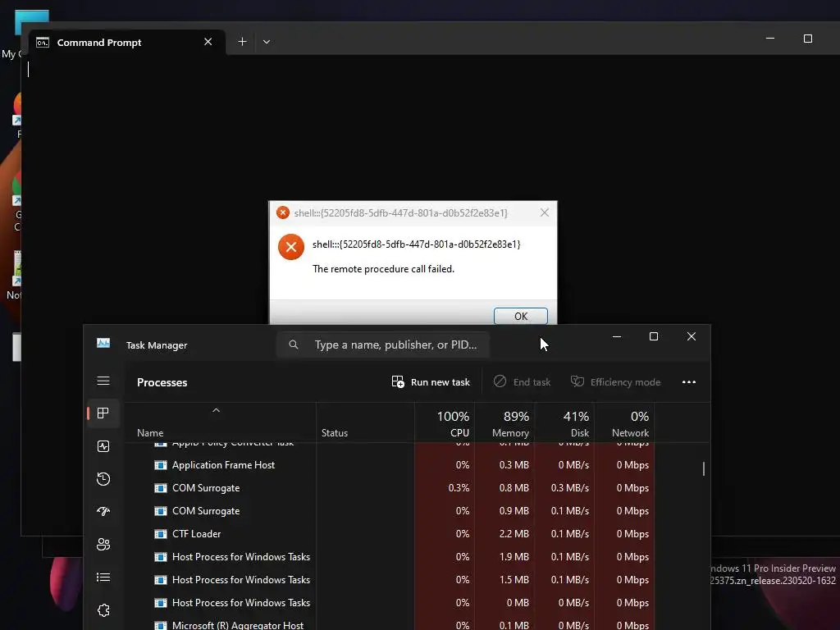Open Task Manager hamburger navigation menu
This screenshot has width=840, height=630.
tap(103, 381)
